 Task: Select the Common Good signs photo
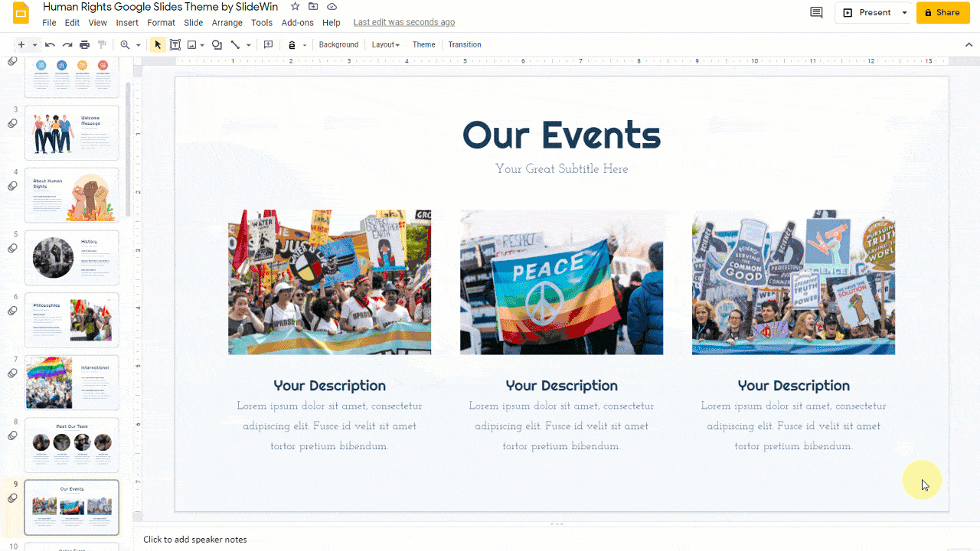793,282
